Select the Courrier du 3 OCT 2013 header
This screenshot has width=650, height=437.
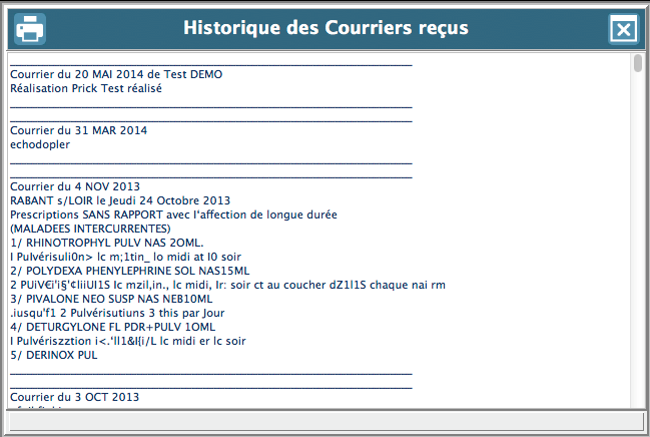(x=75, y=397)
